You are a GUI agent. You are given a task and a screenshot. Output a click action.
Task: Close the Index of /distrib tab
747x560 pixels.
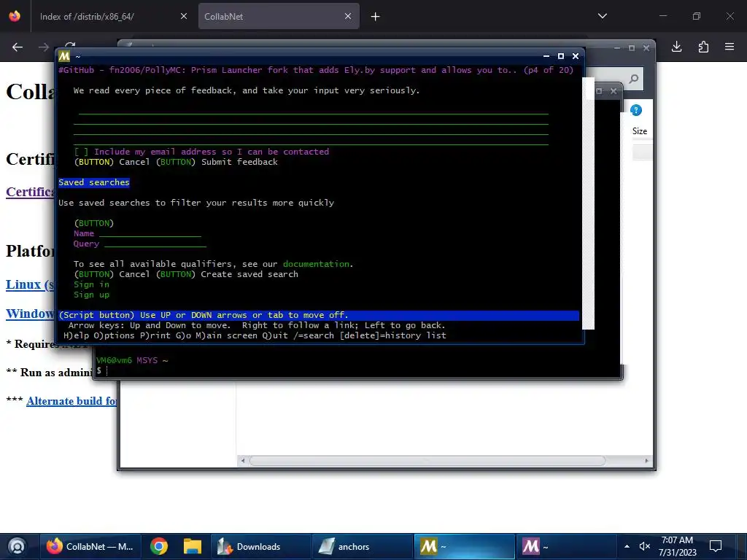[x=184, y=16]
